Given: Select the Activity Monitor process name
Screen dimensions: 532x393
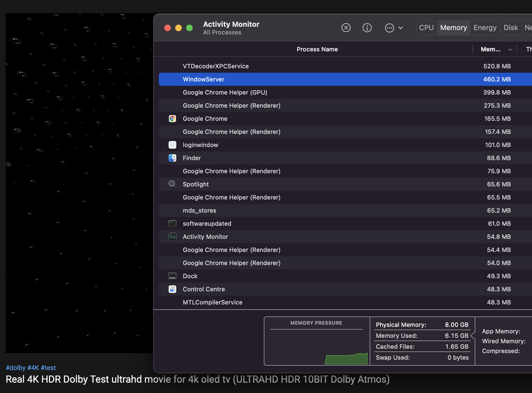Looking at the screenshot, I should [x=205, y=237].
